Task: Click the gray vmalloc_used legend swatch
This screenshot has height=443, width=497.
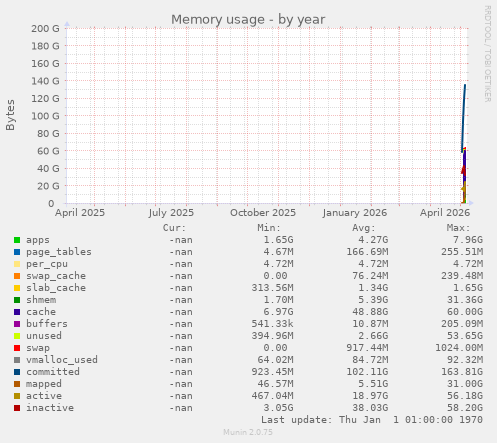Action: pyautogui.click(x=17, y=360)
